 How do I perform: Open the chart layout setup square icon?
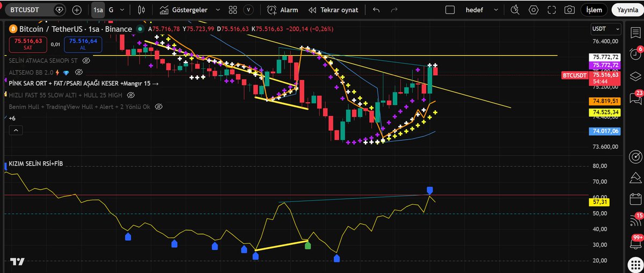pyautogui.click(x=450, y=10)
